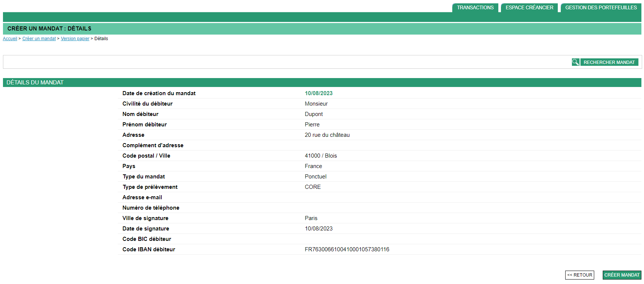Click the debtor name value Dupont
This screenshot has width=644, height=284.
pos(314,114)
